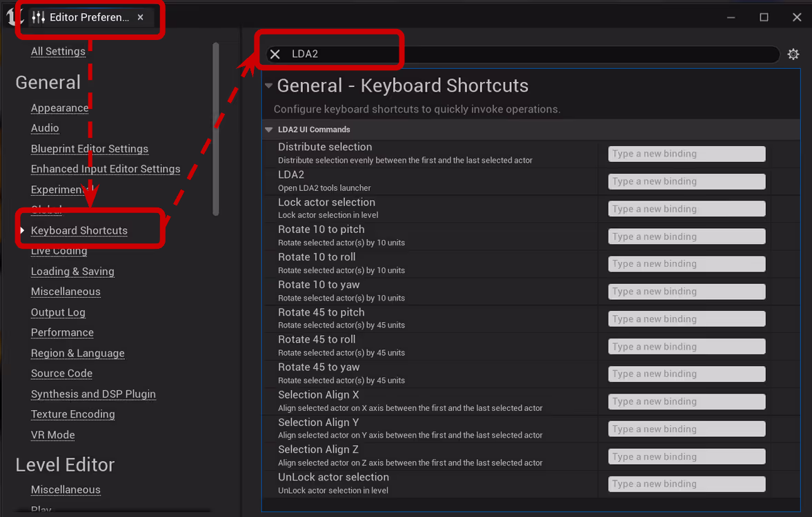Open Synthesis and DSP Plugin settings

click(93, 394)
